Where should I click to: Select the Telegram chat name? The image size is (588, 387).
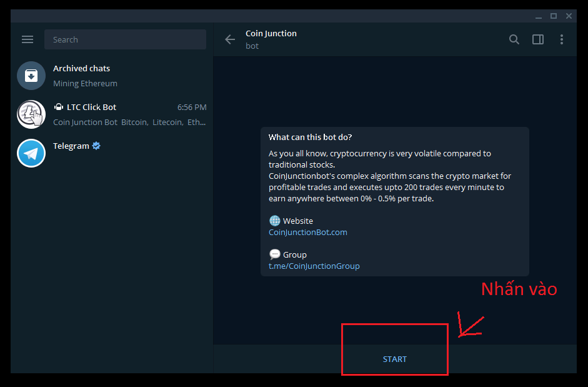[x=71, y=146]
